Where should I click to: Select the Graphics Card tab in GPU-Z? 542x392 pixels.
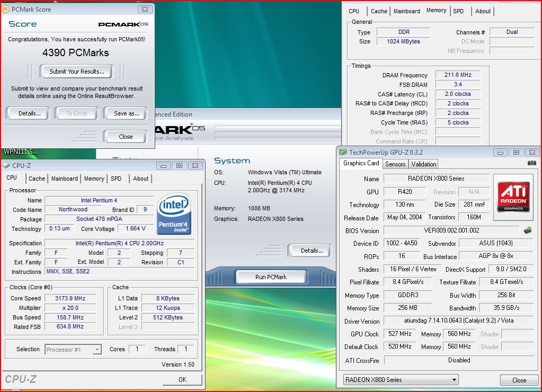[361, 163]
